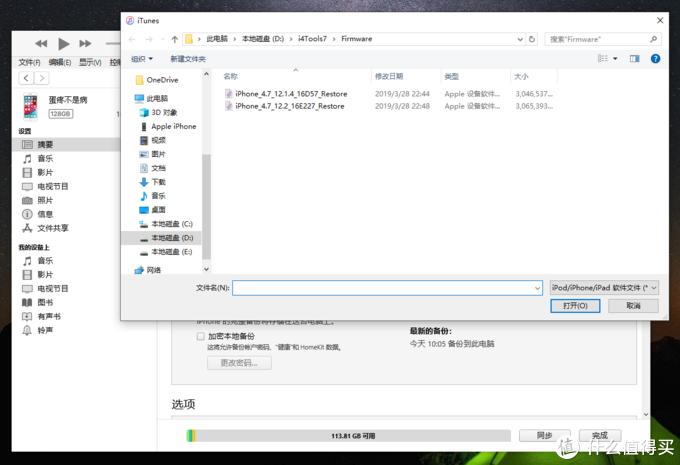680x465 pixels.
Task: Go back with iTunes left chevron button
Action: [x=26, y=78]
